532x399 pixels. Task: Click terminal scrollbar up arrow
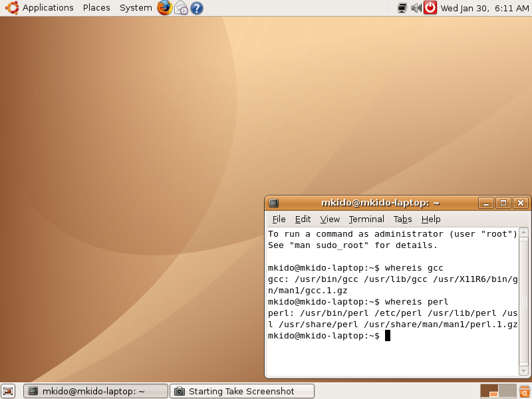pos(523,232)
